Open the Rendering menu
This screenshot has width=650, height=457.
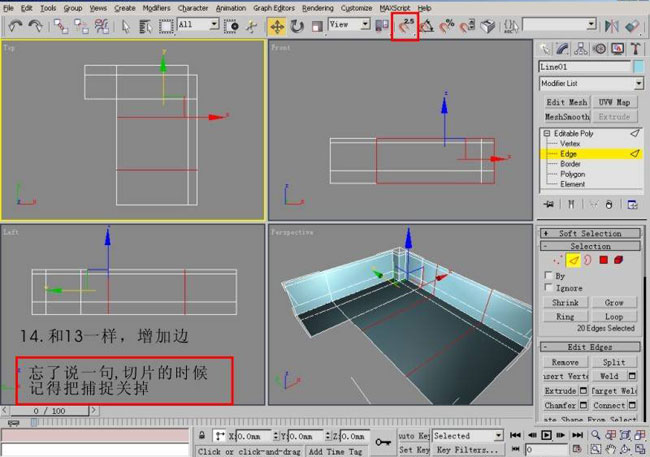(x=318, y=8)
